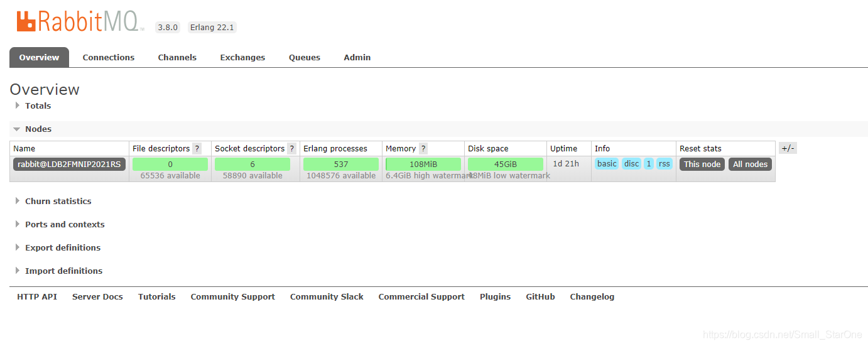This screenshot has width=868, height=346.
Task: Click the disc info tag
Action: pyautogui.click(x=632, y=163)
